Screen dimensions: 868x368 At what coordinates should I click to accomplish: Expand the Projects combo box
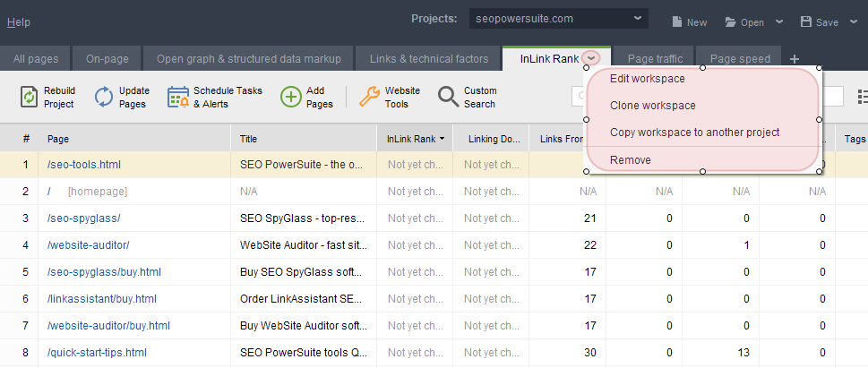tap(559, 18)
